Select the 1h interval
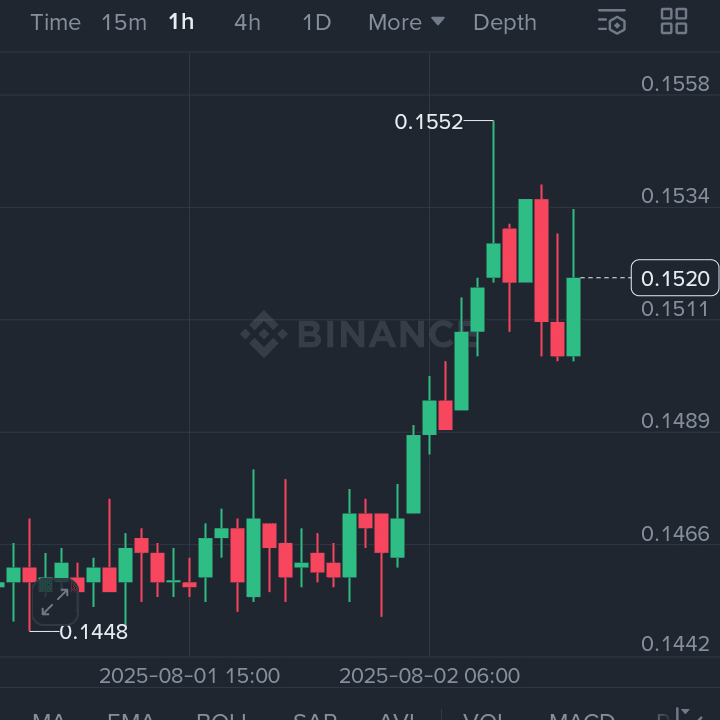 click(x=181, y=22)
